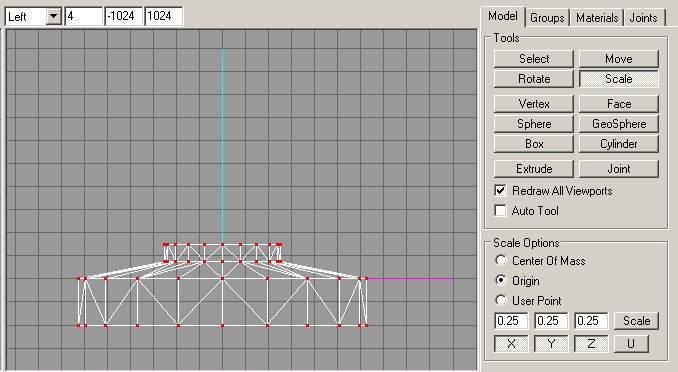Select the Cylinder tool
Screen dimensions: 678x372
(619, 144)
